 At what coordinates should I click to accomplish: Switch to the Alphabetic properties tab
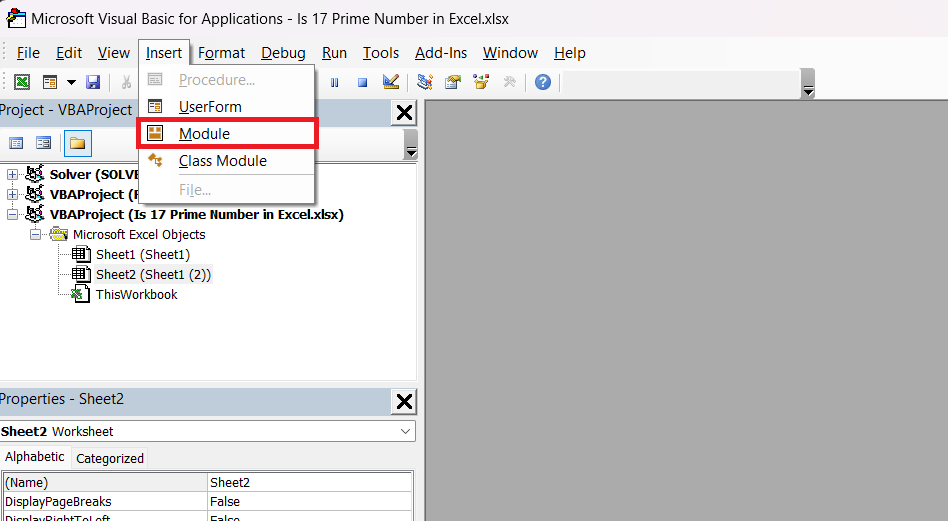point(35,457)
